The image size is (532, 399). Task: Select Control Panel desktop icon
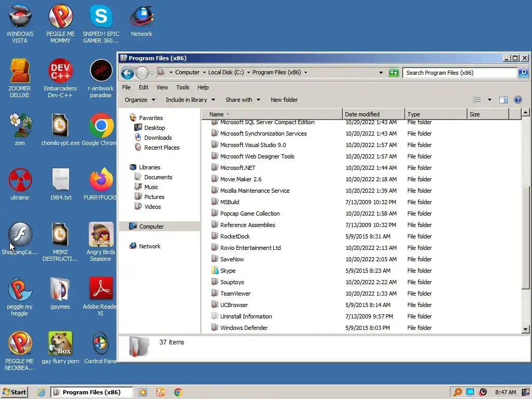[x=100, y=348]
